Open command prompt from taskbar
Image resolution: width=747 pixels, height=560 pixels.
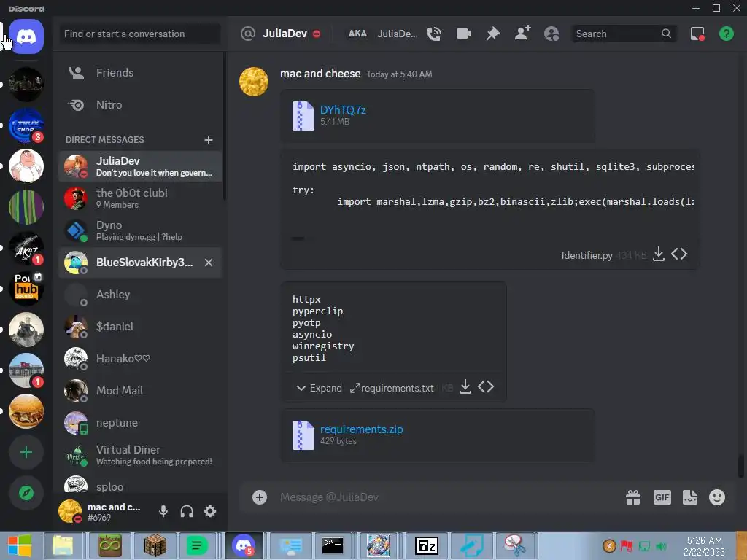pyautogui.click(x=333, y=545)
